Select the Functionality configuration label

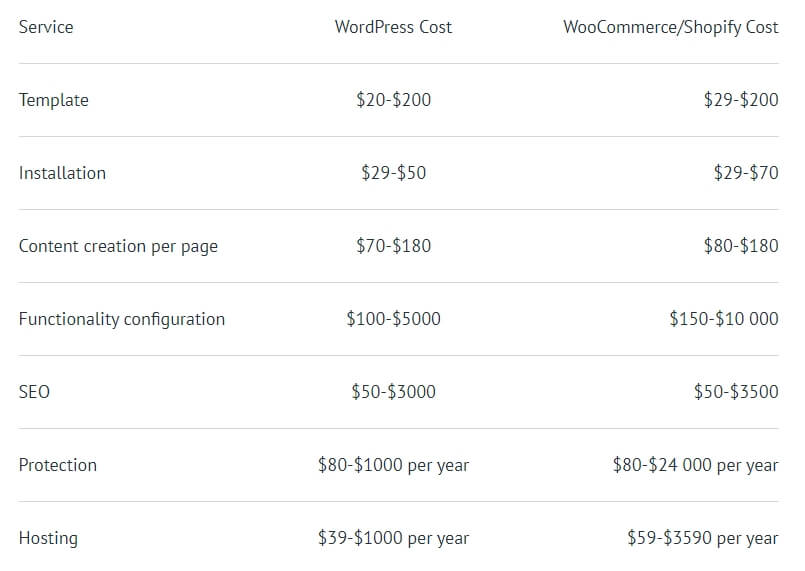122,319
